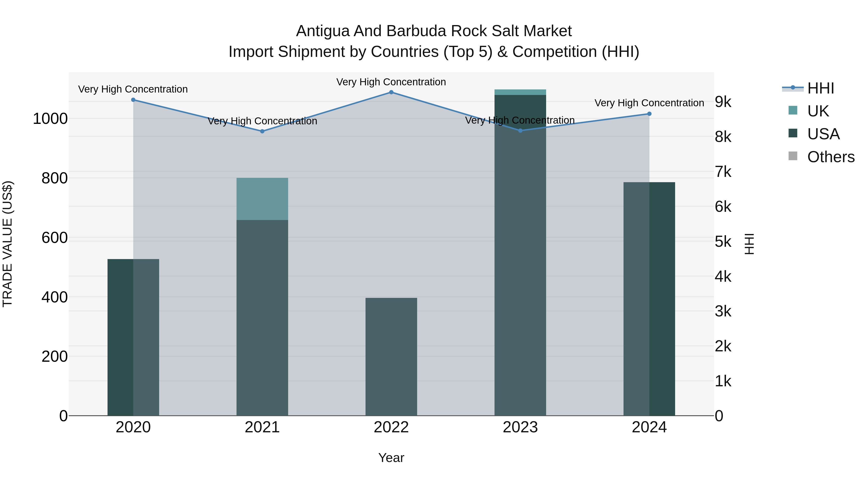Click the 2022 x-axis label
The image size is (868, 488).
pos(391,427)
